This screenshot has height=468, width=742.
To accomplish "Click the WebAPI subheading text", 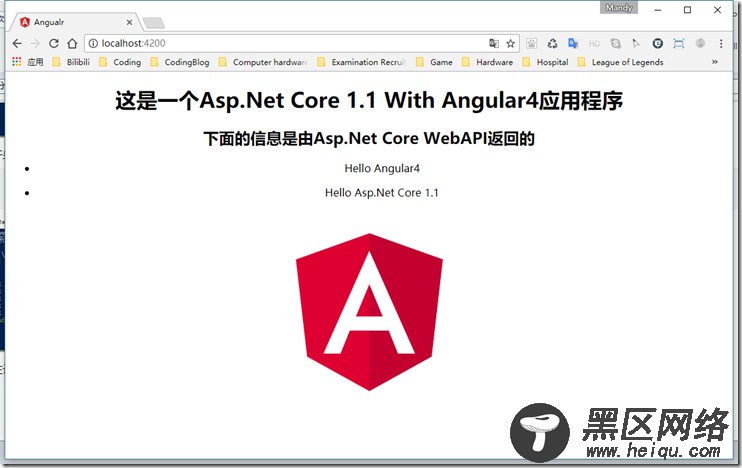I will tap(369, 139).
